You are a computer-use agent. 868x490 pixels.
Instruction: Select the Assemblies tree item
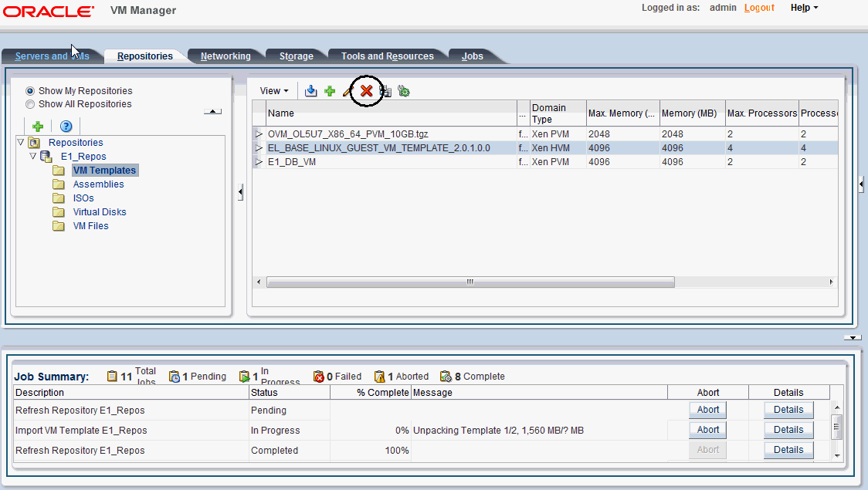coord(99,184)
